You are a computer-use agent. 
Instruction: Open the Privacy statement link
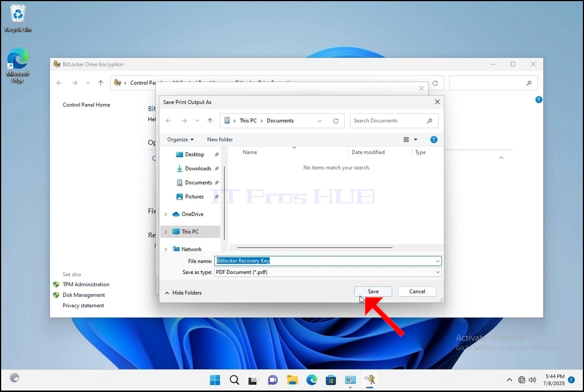pyautogui.click(x=83, y=306)
